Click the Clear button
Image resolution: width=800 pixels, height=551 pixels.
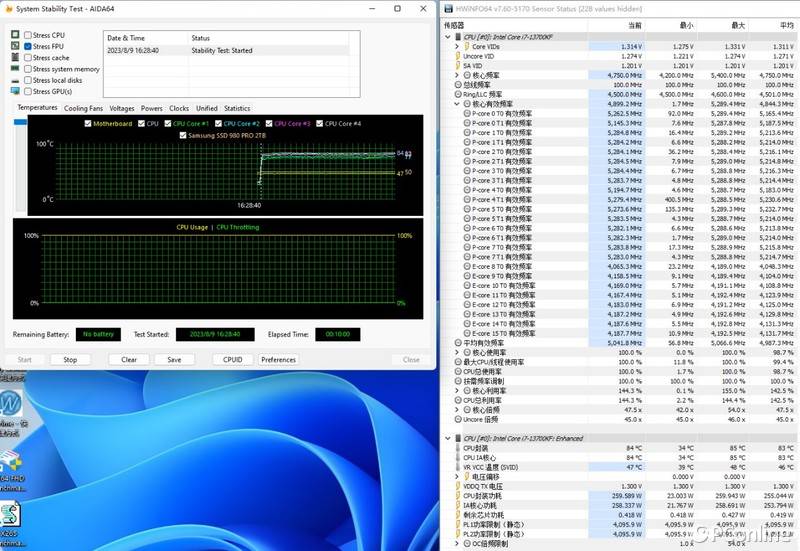click(129, 360)
